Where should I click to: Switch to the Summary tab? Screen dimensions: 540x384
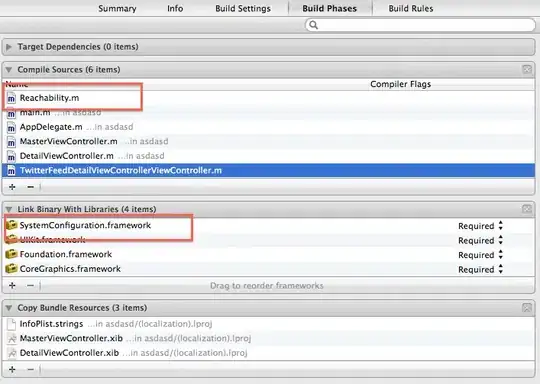(117, 8)
